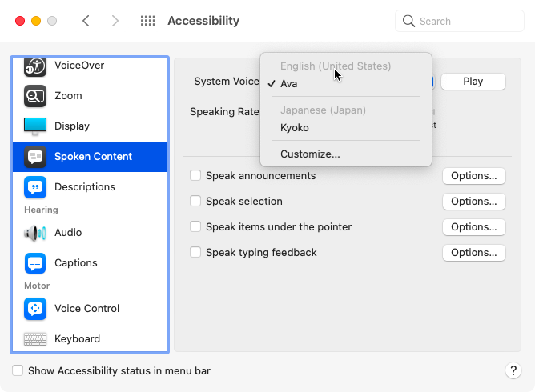Click the Keyboard icon in sidebar
This screenshot has height=392, width=535.
pos(35,339)
